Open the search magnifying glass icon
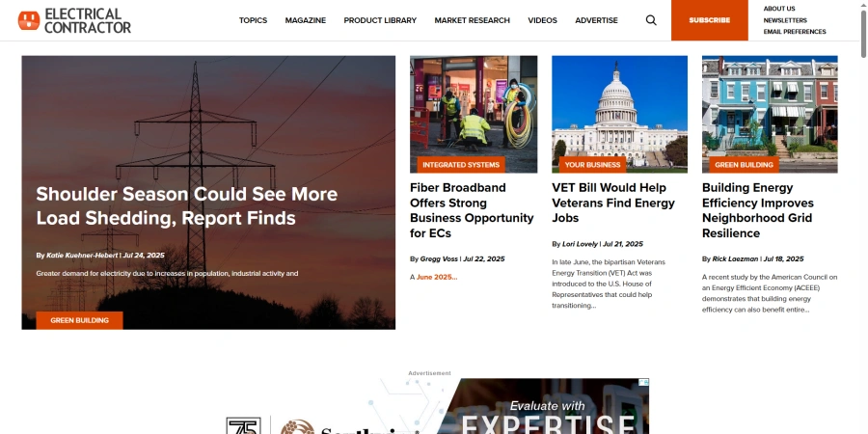The image size is (868, 434). point(651,20)
